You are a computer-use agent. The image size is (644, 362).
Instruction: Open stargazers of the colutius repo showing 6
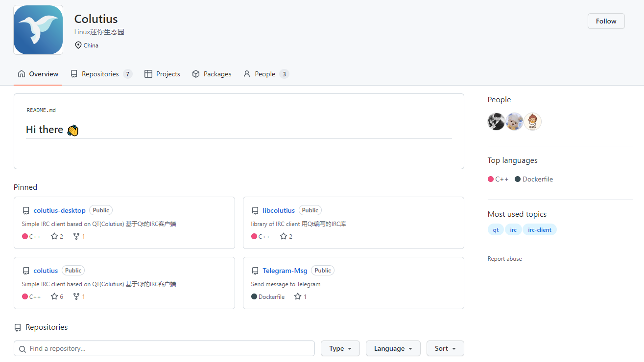coord(57,297)
